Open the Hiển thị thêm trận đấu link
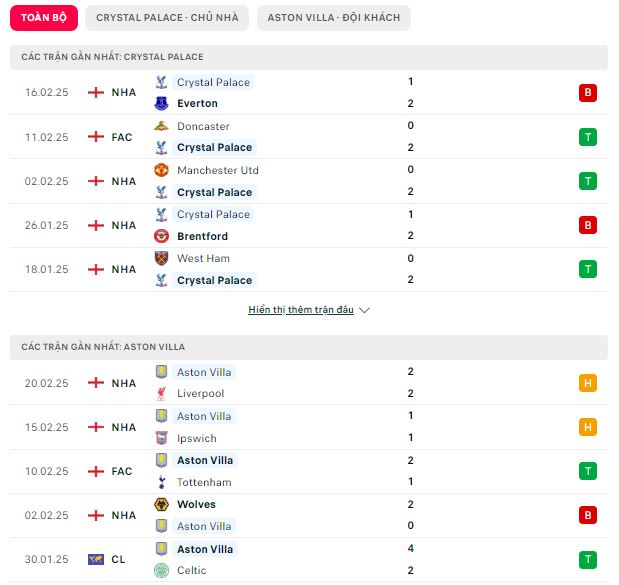 coord(301,310)
